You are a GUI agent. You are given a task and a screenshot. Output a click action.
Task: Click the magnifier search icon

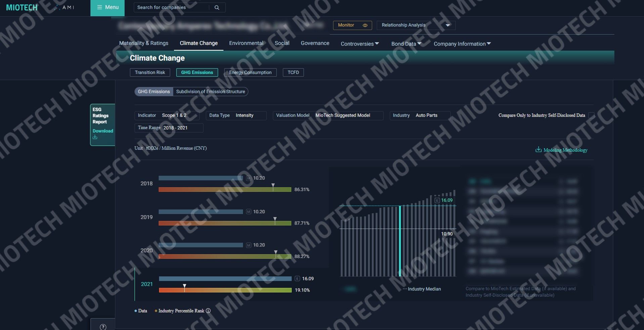point(217,7)
